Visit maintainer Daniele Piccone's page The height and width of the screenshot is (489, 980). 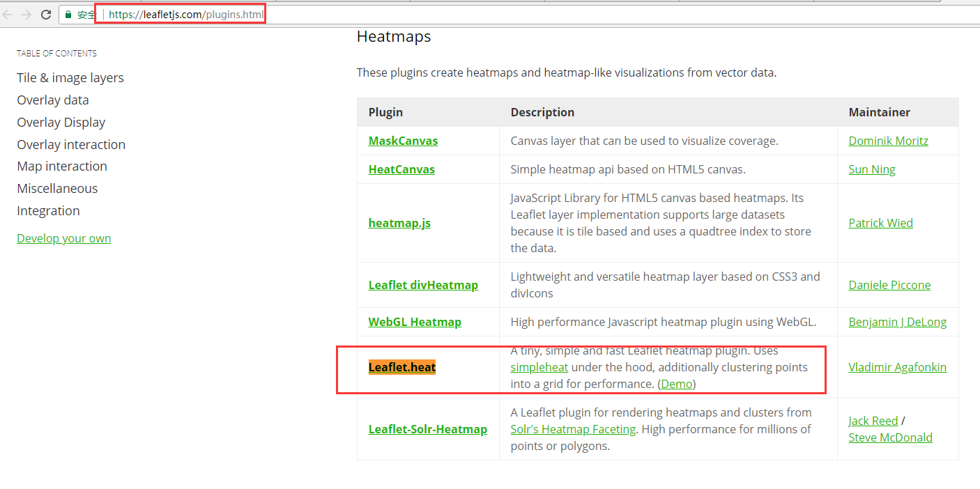click(x=889, y=285)
